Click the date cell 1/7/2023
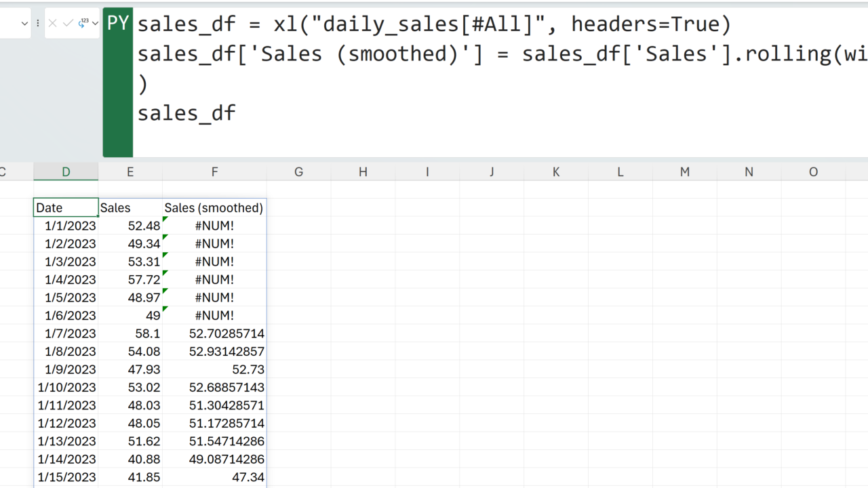The height and width of the screenshot is (488, 868). [x=66, y=333]
